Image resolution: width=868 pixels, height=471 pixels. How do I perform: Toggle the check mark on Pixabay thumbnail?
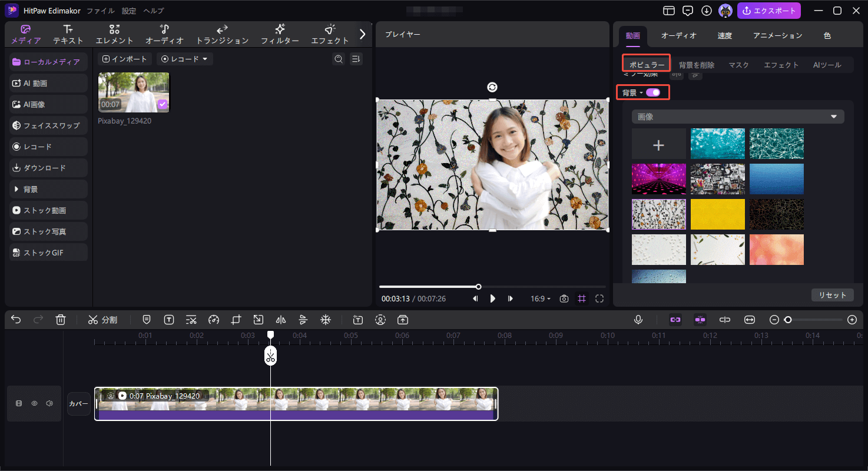pos(163,104)
